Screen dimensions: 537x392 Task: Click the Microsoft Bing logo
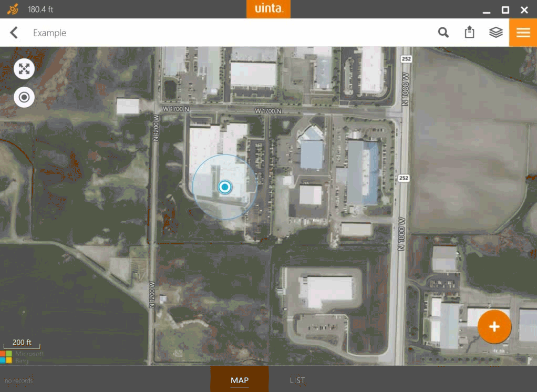pyautogui.click(x=22, y=357)
